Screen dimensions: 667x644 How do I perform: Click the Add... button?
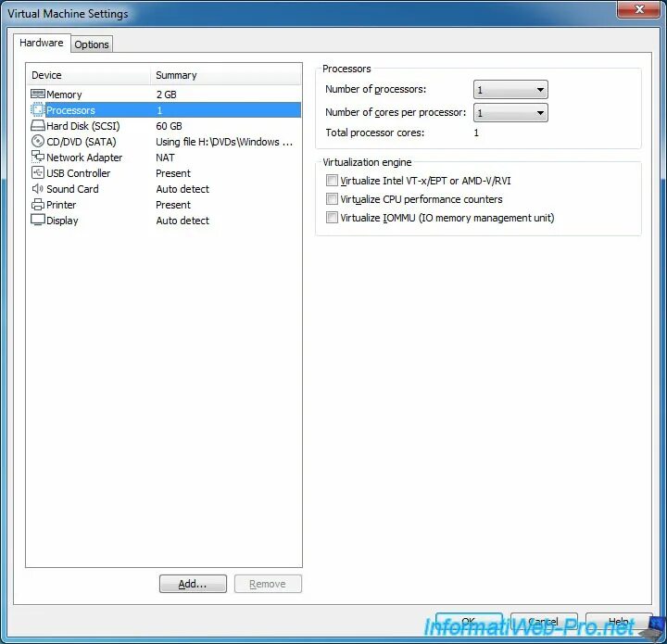(x=193, y=584)
